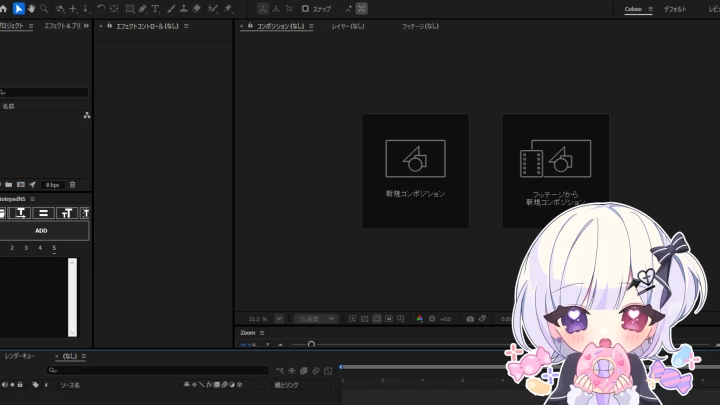The height and width of the screenshot is (405, 720).
Task: Go to the Home screen icon
Action: (3, 9)
